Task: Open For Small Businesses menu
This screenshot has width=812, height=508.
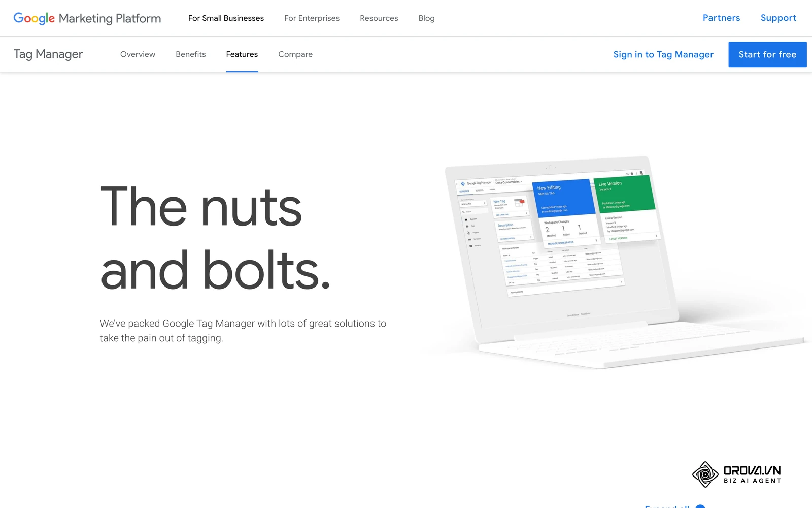Action: point(226,18)
